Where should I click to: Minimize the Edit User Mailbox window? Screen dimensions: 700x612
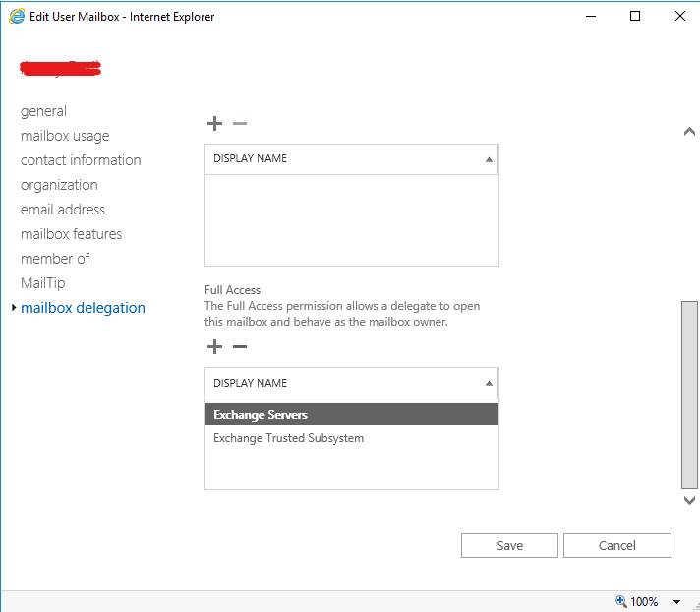pos(591,17)
